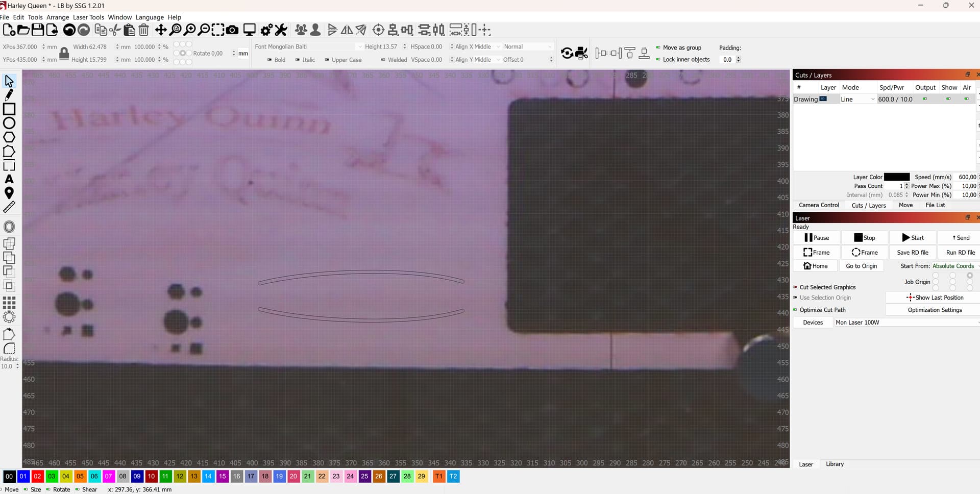The width and height of the screenshot is (980, 494).
Task: Choose the Draw Lines pencil tool
Action: pyautogui.click(x=9, y=95)
